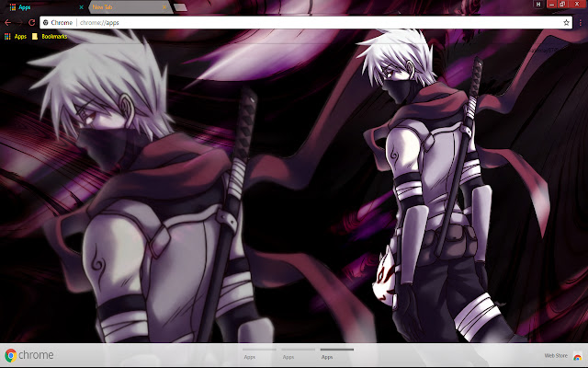Image resolution: width=588 pixels, height=368 pixels.
Task: Open the Bookmarks folder in the bookmarks bar
Action: tap(50, 37)
